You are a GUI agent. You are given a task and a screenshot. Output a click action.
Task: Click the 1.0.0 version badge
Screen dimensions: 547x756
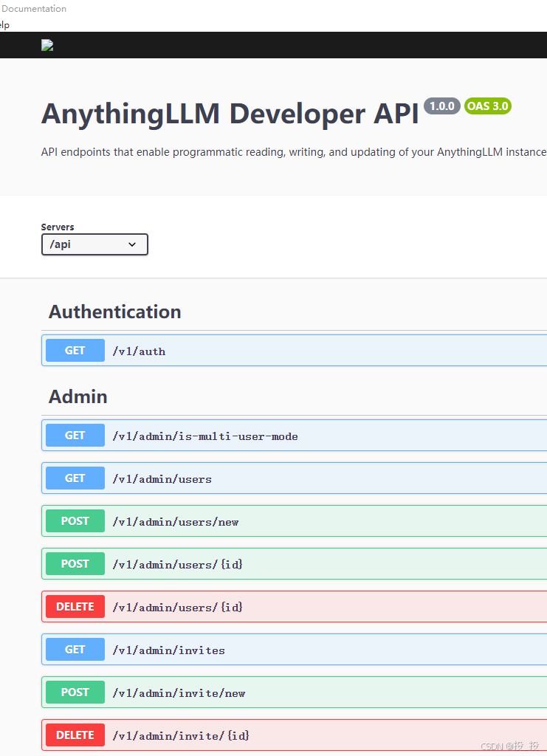442,106
